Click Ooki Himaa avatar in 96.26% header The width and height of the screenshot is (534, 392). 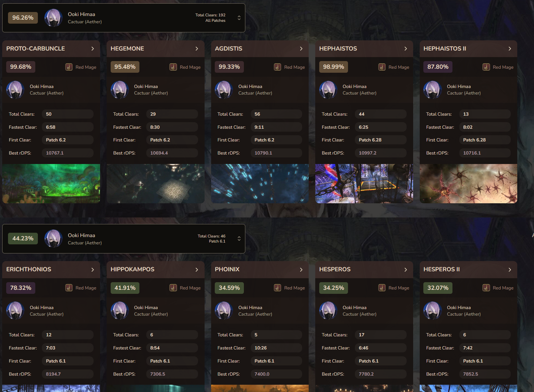(x=54, y=18)
